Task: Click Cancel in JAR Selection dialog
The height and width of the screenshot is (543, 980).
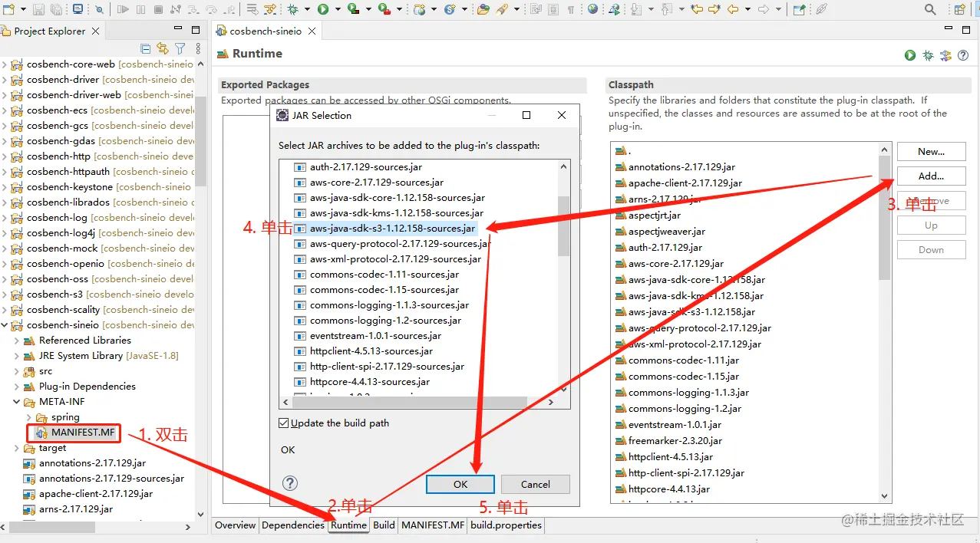Action: click(536, 484)
